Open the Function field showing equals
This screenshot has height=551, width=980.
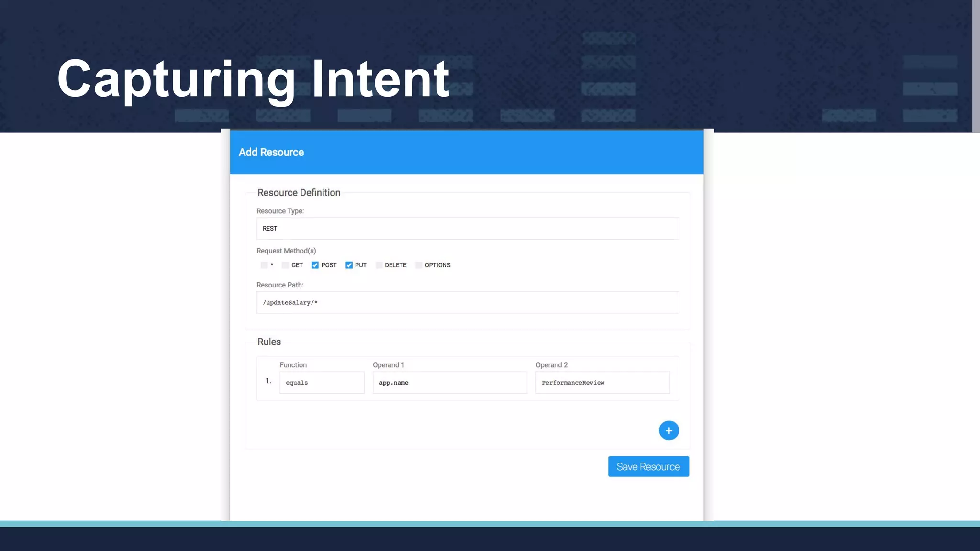[322, 383]
